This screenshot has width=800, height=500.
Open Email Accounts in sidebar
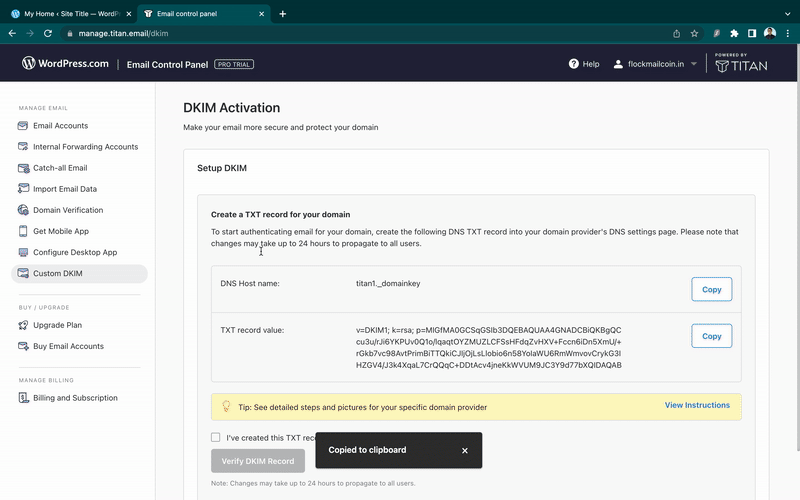click(x=79, y=126)
